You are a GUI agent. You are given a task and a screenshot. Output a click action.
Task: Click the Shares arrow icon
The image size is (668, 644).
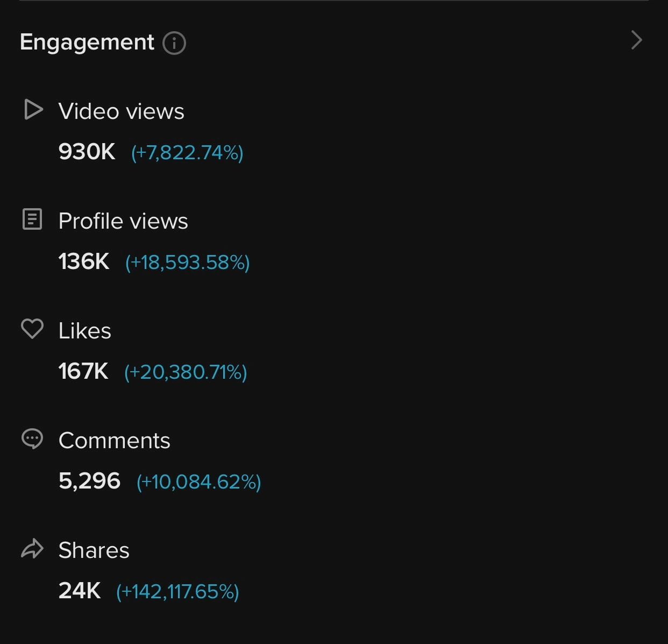tap(32, 549)
